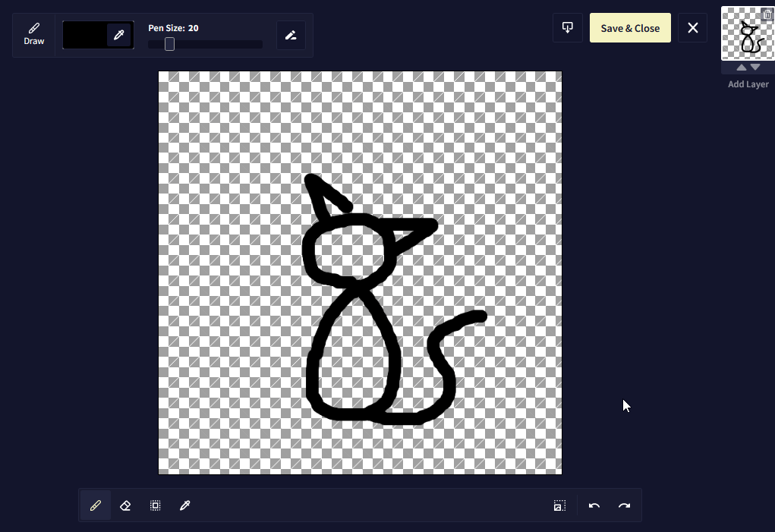Pick the eyedropper tool in bottom toolbar
775x532 pixels.
pos(184,505)
